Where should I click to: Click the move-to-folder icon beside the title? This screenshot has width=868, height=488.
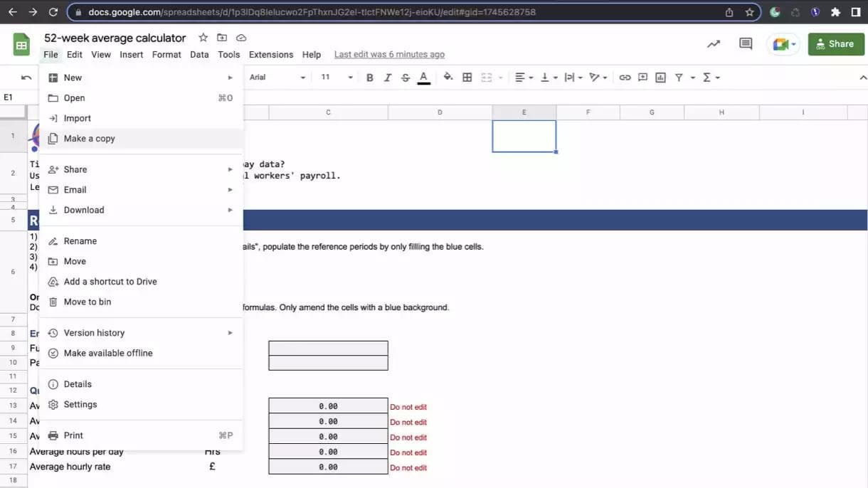tap(222, 38)
